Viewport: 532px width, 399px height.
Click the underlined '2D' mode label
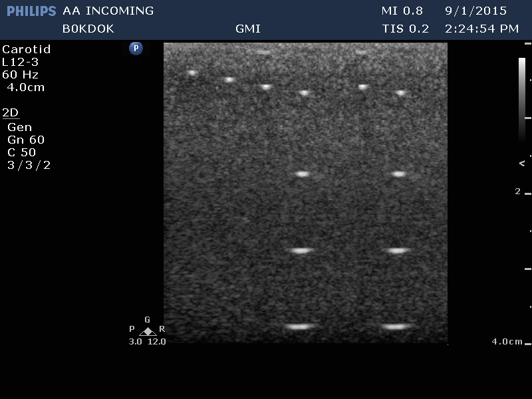pos(11,112)
